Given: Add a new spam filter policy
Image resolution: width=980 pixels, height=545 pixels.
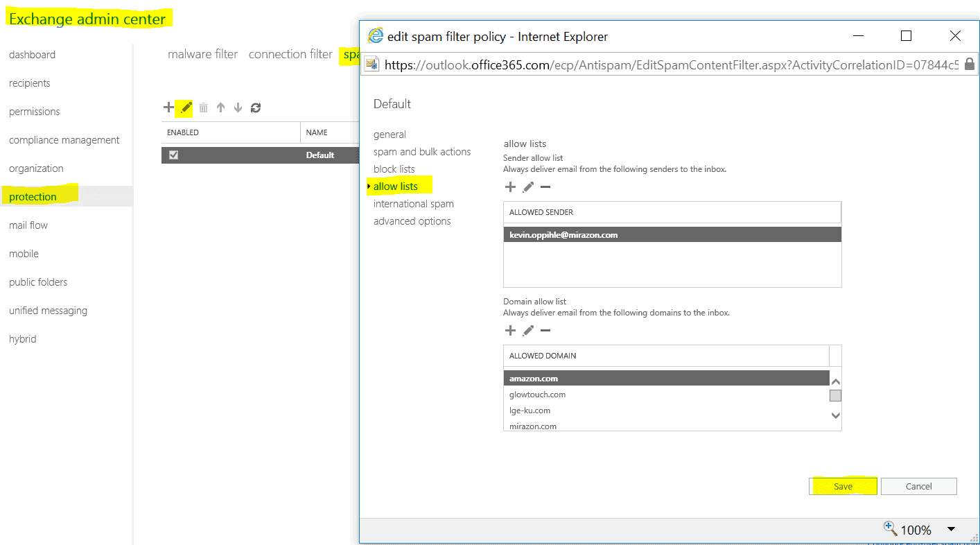Looking at the screenshot, I should (168, 107).
